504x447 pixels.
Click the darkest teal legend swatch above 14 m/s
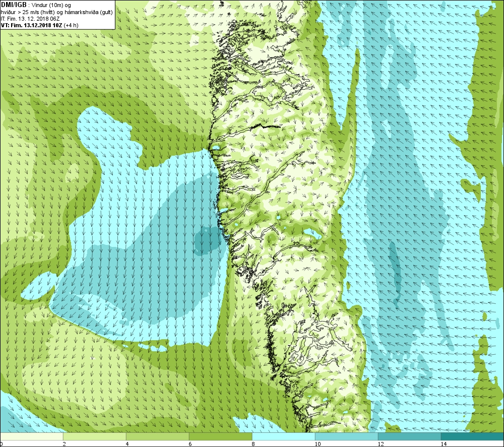(x=473, y=436)
